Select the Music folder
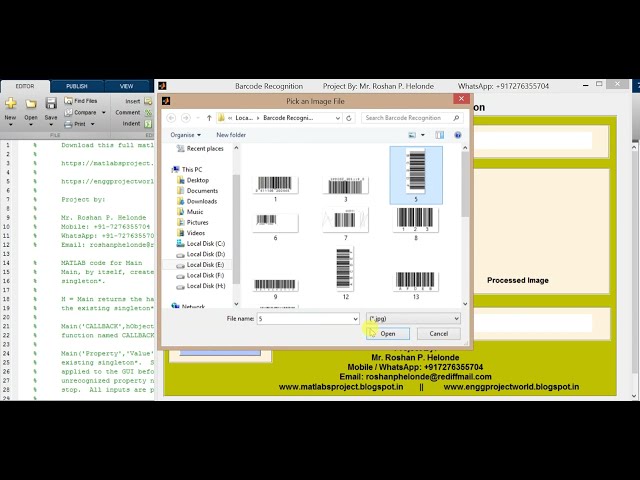Screen dimensions: 640x480 pos(190,212)
